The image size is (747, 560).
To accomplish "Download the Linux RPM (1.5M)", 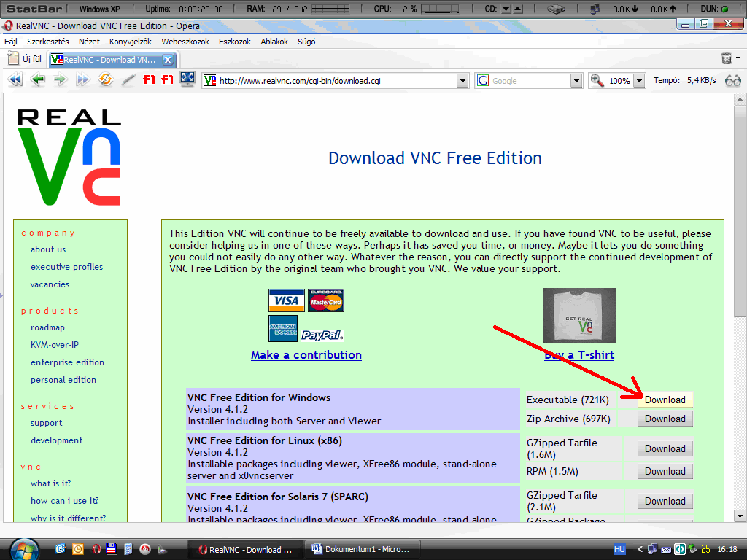I will tap(665, 472).
